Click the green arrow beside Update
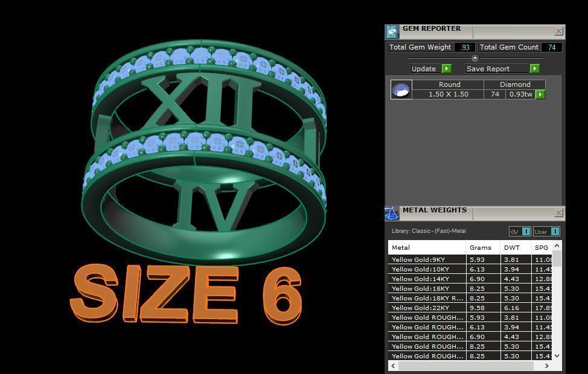588x374 pixels. coord(446,69)
